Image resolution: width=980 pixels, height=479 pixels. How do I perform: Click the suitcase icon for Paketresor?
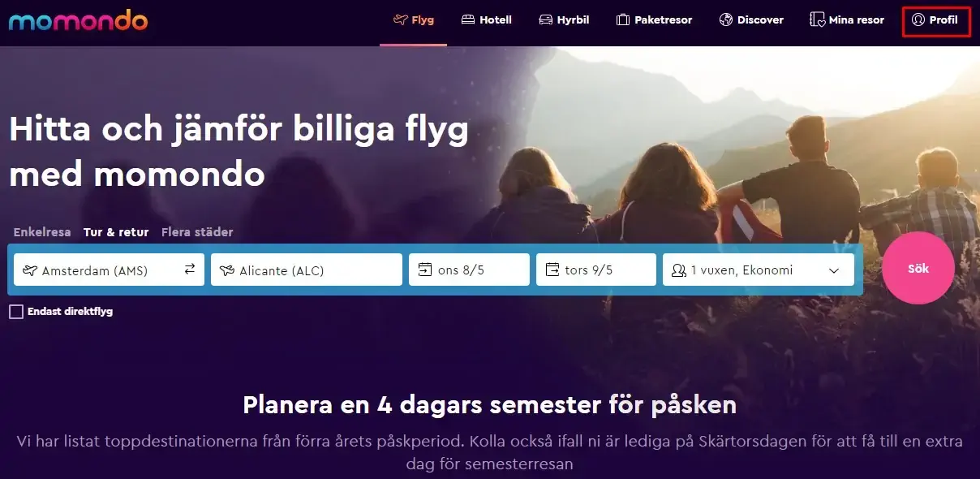(x=623, y=19)
